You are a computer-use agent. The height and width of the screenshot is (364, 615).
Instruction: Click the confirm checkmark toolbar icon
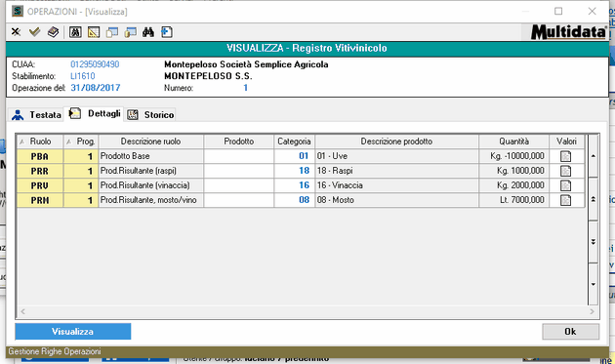click(34, 32)
